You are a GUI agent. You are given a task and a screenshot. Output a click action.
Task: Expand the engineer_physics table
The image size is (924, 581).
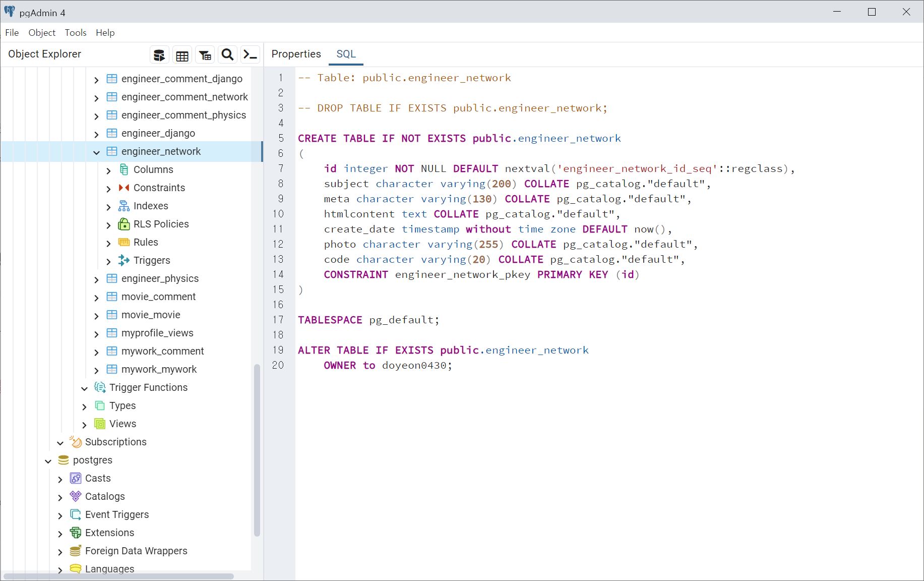[x=96, y=279]
